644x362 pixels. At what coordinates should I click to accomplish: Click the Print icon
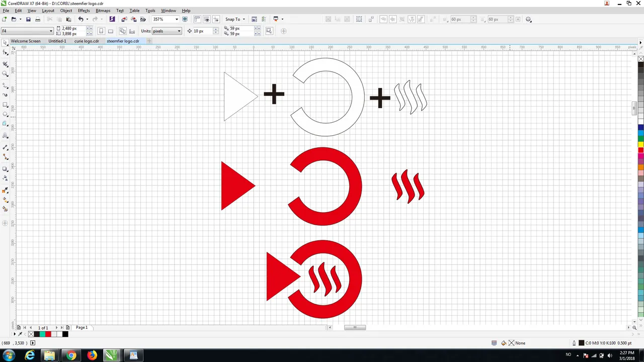click(37, 19)
